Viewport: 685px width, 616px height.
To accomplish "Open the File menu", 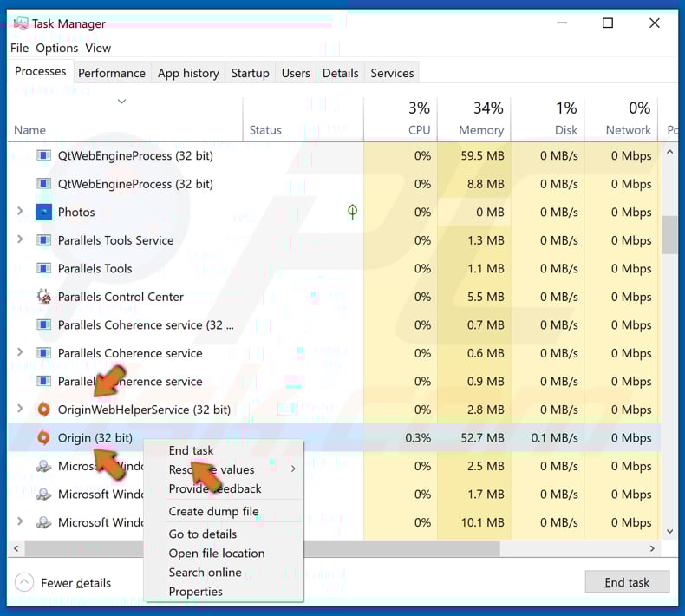I will point(20,48).
